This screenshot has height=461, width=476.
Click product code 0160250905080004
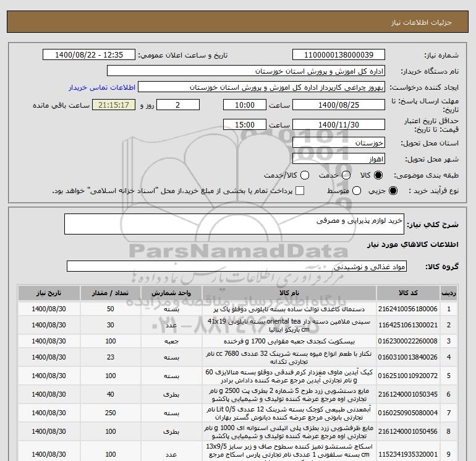(x=408, y=413)
